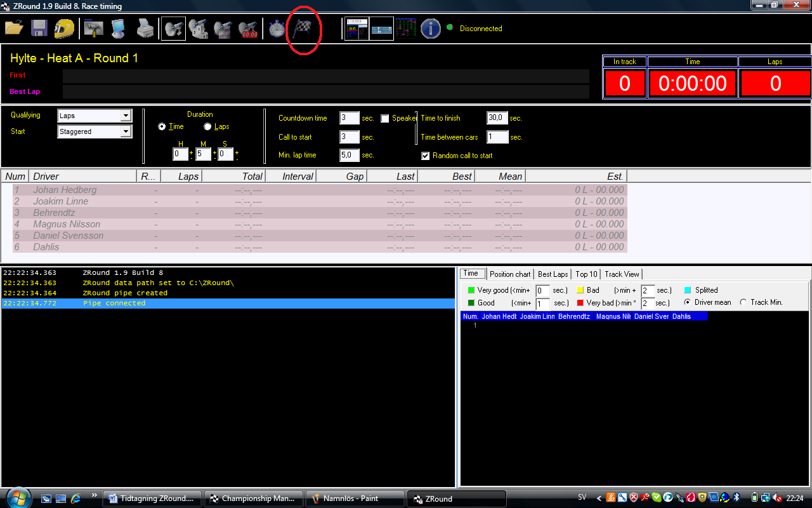Image resolution: width=812 pixels, height=508 pixels.
Task: Select the first movie camera icon
Action: [x=173, y=29]
